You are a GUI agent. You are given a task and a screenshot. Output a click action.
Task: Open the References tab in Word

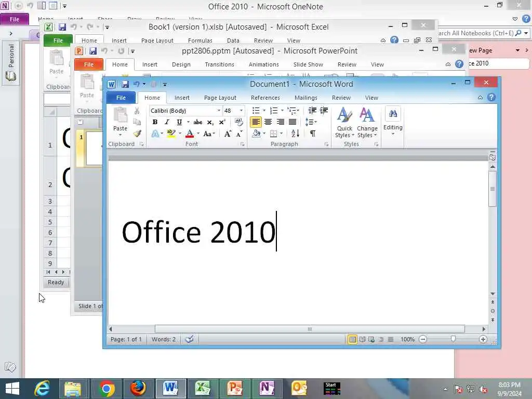click(265, 98)
